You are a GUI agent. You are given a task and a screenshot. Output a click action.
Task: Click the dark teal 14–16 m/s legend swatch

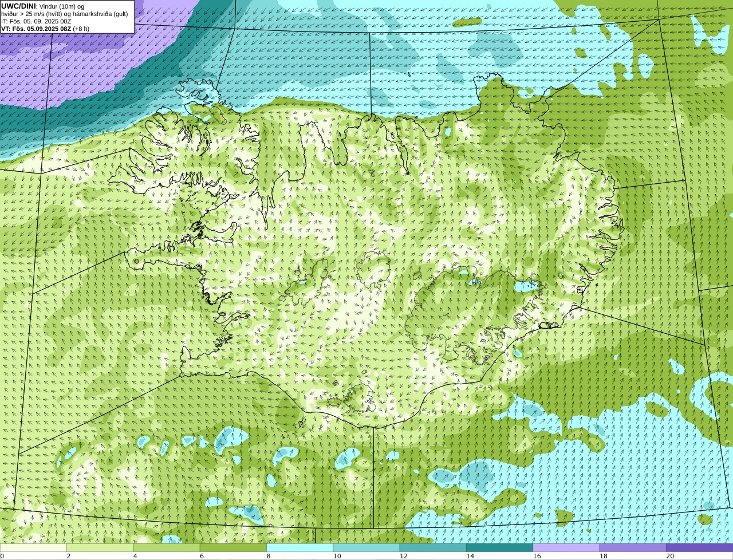coord(499,547)
